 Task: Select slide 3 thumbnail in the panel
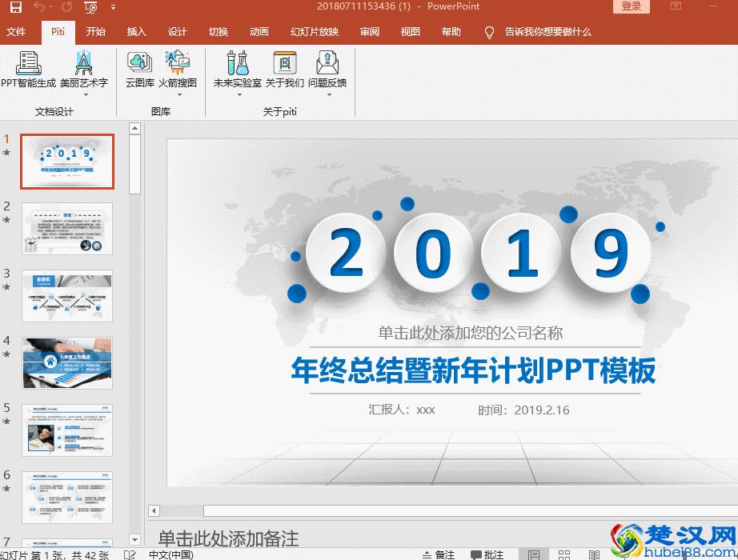click(x=67, y=297)
